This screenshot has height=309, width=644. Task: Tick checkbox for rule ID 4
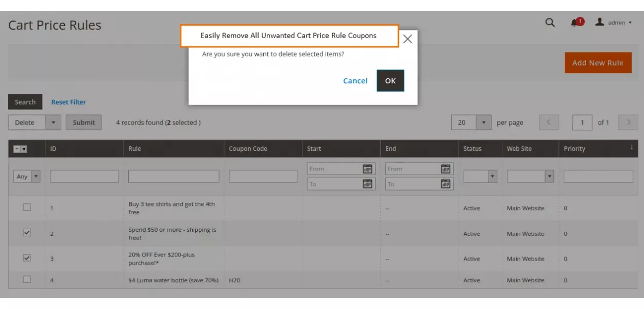coord(27,280)
